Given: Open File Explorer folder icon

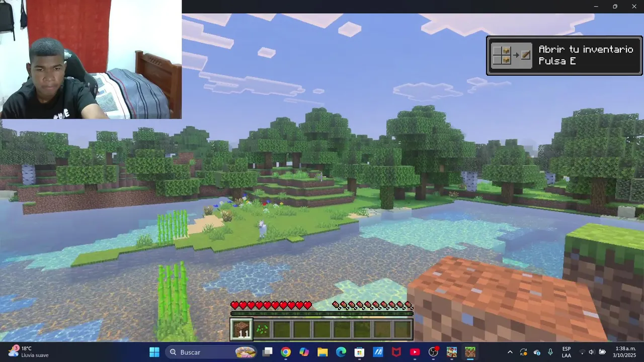Looking at the screenshot, I should coord(323,352).
